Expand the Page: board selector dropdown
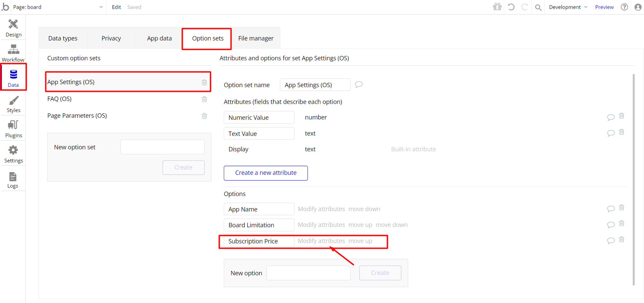 (x=101, y=7)
